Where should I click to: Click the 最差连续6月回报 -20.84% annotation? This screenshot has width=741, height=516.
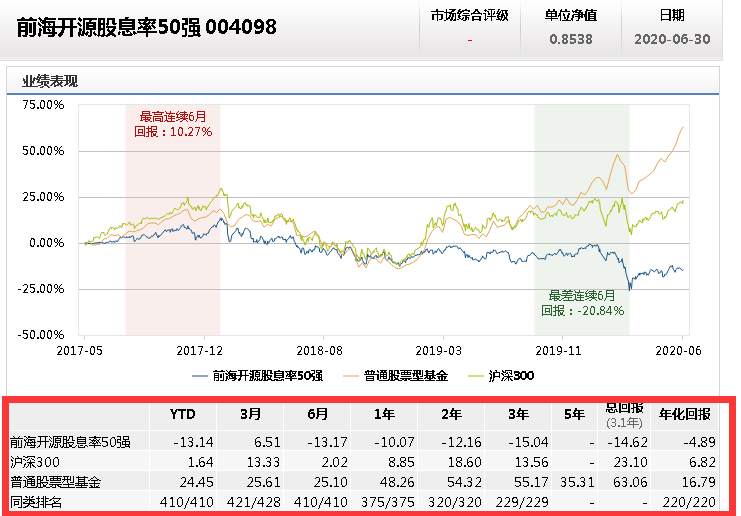click(x=582, y=303)
